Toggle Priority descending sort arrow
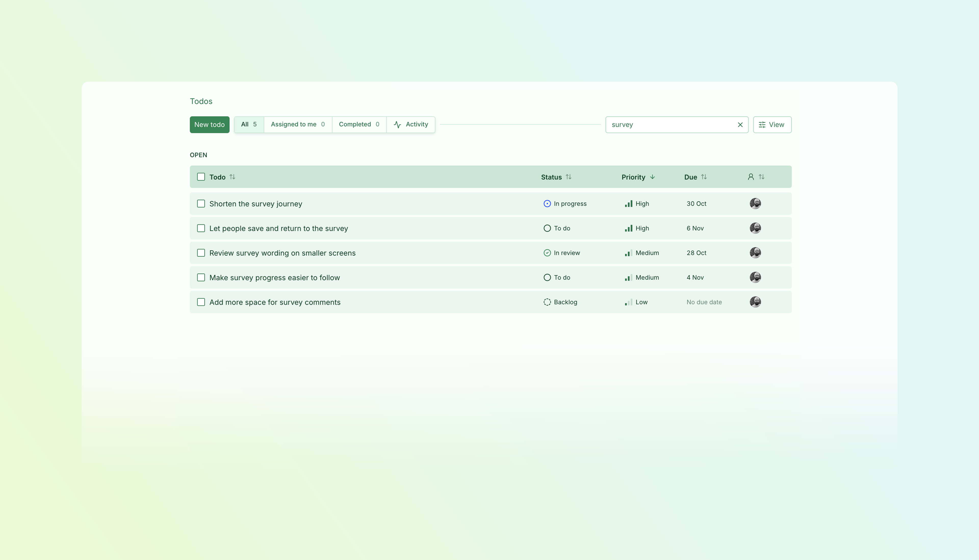The width and height of the screenshot is (979, 560). [x=652, y=177]
